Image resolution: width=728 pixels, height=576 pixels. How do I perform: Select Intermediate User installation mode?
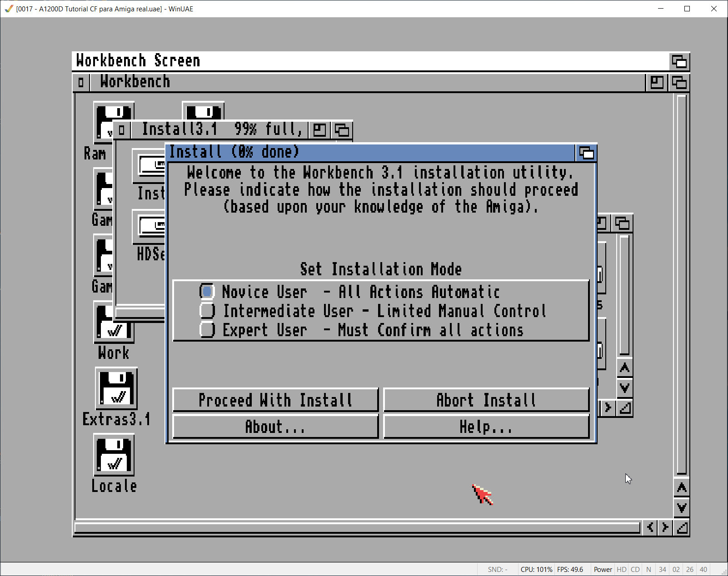[207, 311]
